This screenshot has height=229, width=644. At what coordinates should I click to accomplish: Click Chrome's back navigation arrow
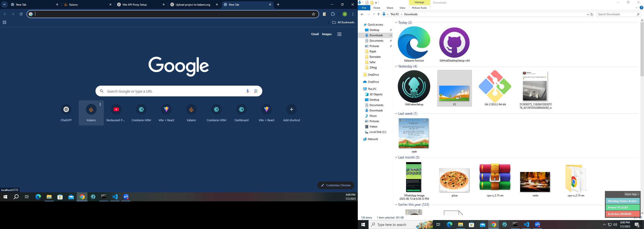coord(5,14)
